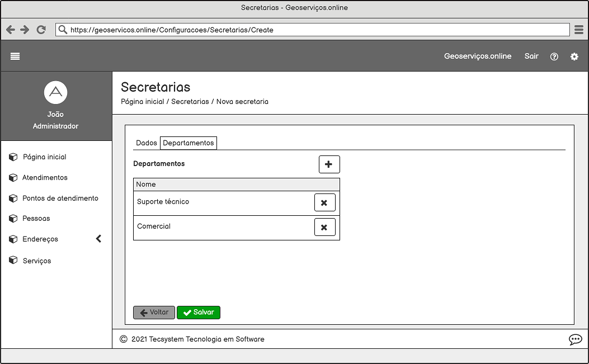Click the Sair logout link
589x364 pixels.
pos(531,56)
